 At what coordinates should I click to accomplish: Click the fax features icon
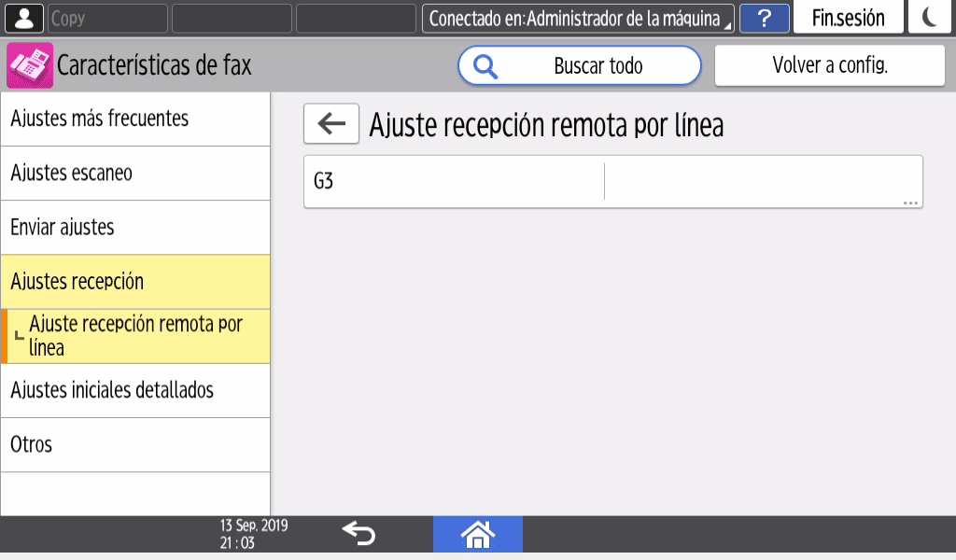pyautogui.click(x=30, y=66)
